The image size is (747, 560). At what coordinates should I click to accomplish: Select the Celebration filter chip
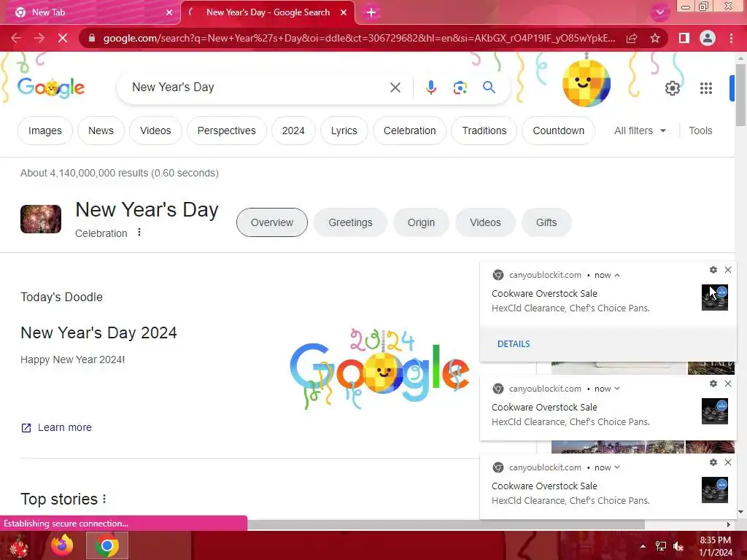(x=410, y=131)
